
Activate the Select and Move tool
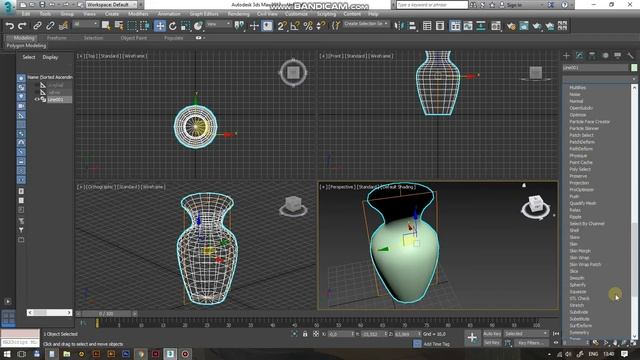coord(160,26)
